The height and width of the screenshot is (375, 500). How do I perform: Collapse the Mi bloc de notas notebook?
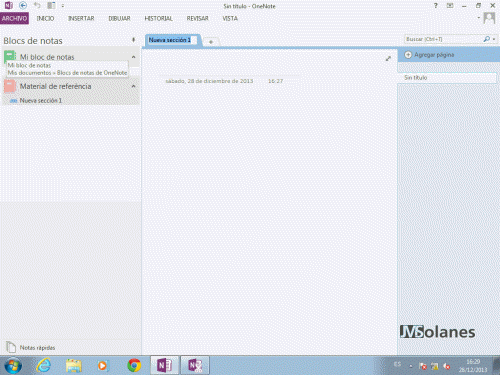click(x=133, y=57)
